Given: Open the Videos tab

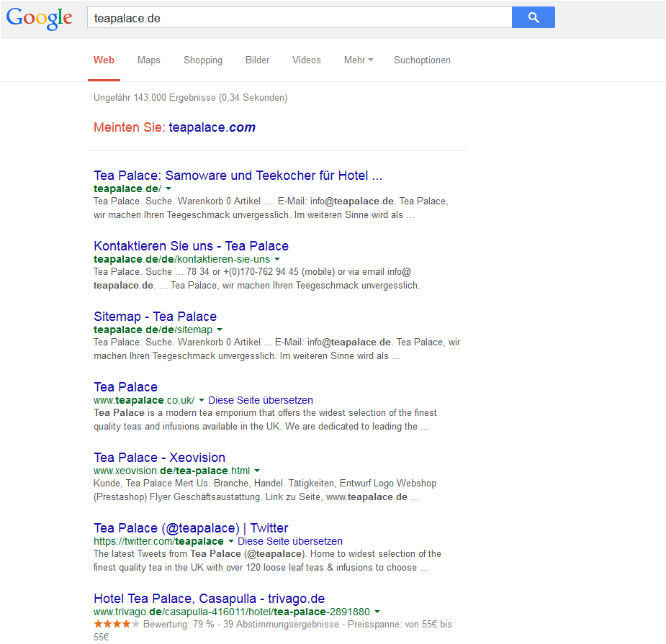Looking at the screenshot, I should click(x=306, y=60).
